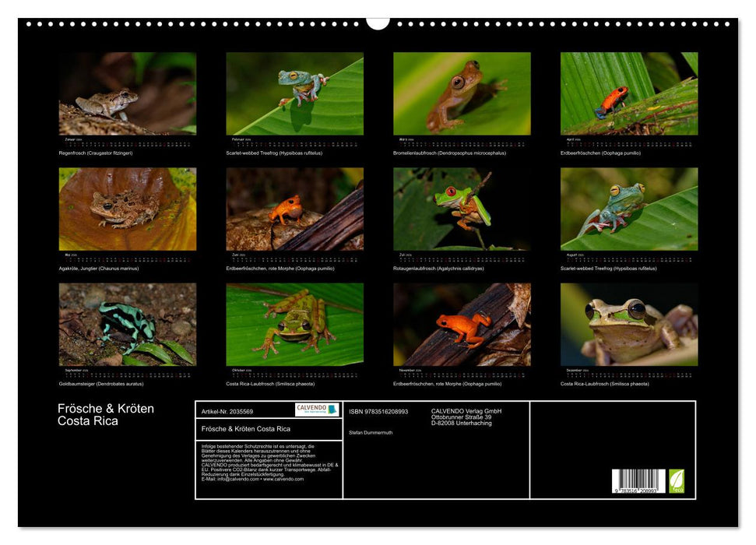
Task: Open the January Regenfrosch photo
Action: point(128,93)
